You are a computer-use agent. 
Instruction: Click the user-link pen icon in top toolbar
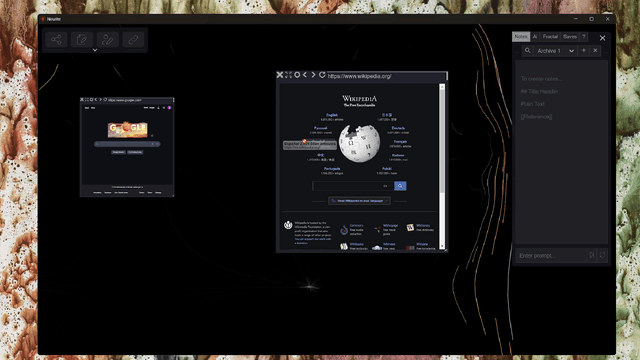point(107,40)
